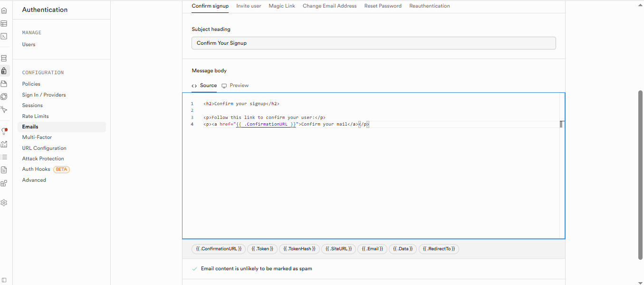Image resolution: width=644 pixels, height=285 pixels.
Task: Click the page vertical scrollbar
Action: (x=641, y=175)
